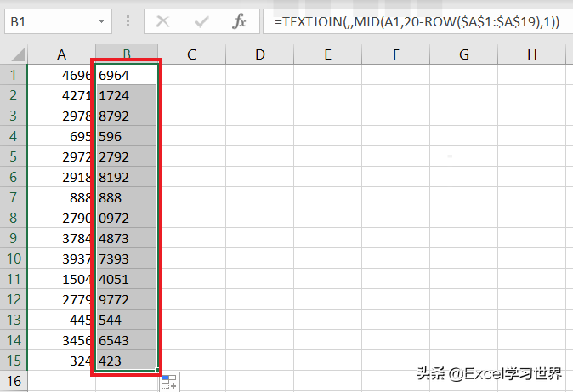Click cell containing 6964
The image size is (573, 392).
(127, 75)
